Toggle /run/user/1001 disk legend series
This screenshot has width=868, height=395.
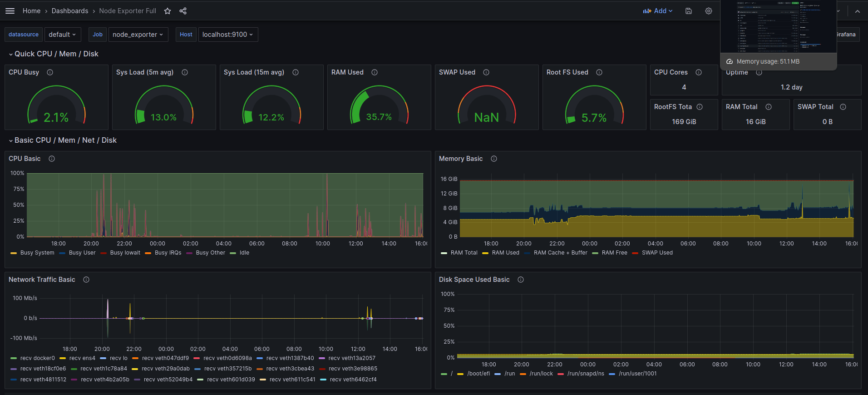point(637,374)
